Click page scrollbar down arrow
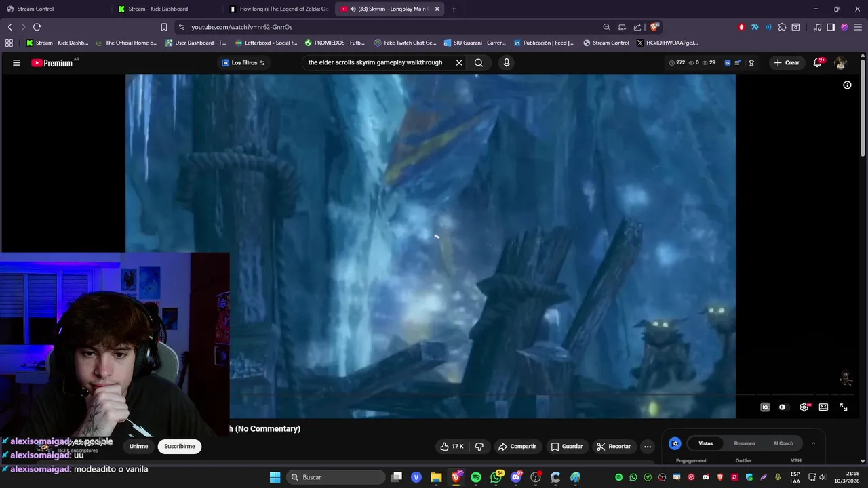Image resolution: width=868 pixels, height=488 pixels. tap(863, 462)
